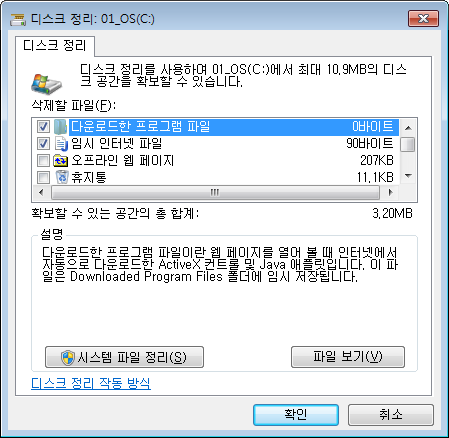Click the file list scroll down arrow
This screenshot has width=449, height=438.
click(x=408, y=176)
